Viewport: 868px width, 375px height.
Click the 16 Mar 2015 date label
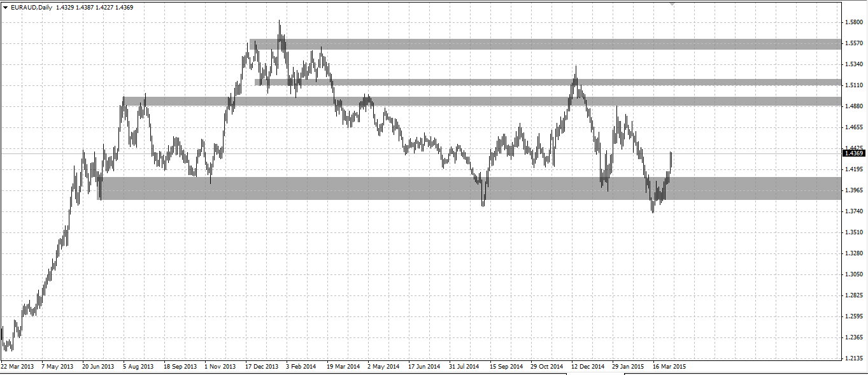pos(669,367)
